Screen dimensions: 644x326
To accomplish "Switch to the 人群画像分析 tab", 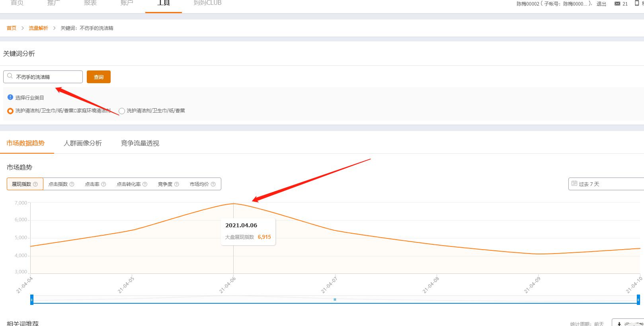I will click(x=83, y=143).
